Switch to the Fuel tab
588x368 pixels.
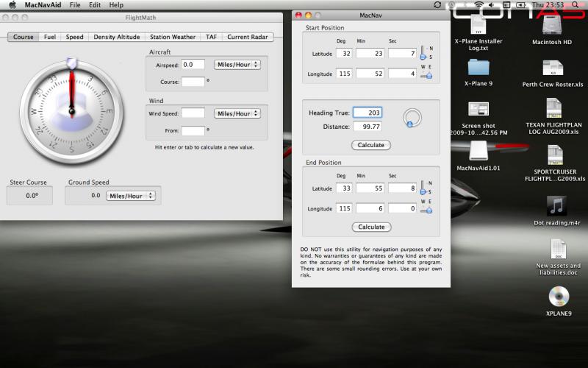point(50,37)
